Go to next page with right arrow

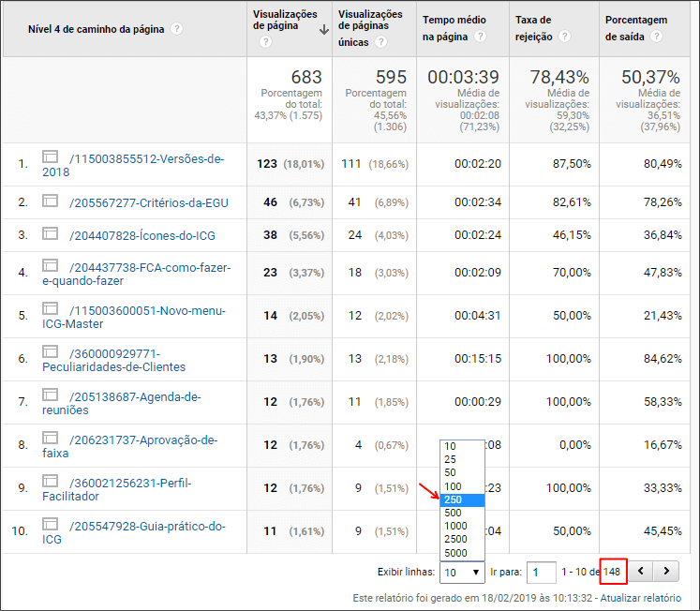[x=666, y=571]
